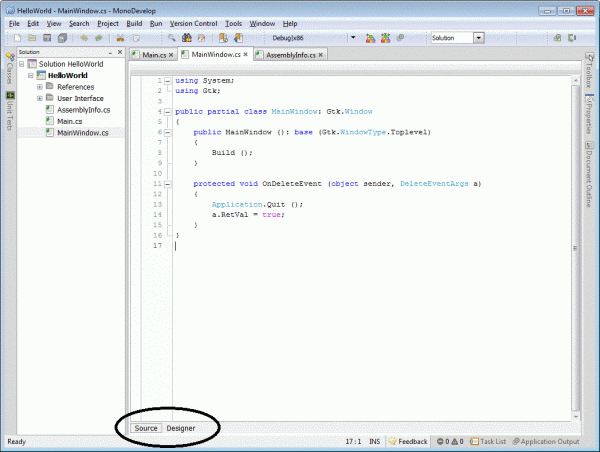Open the Edit menu
The height and width of the screenshot is (452, 600).
pyautogui.click(x=33, y=24)
